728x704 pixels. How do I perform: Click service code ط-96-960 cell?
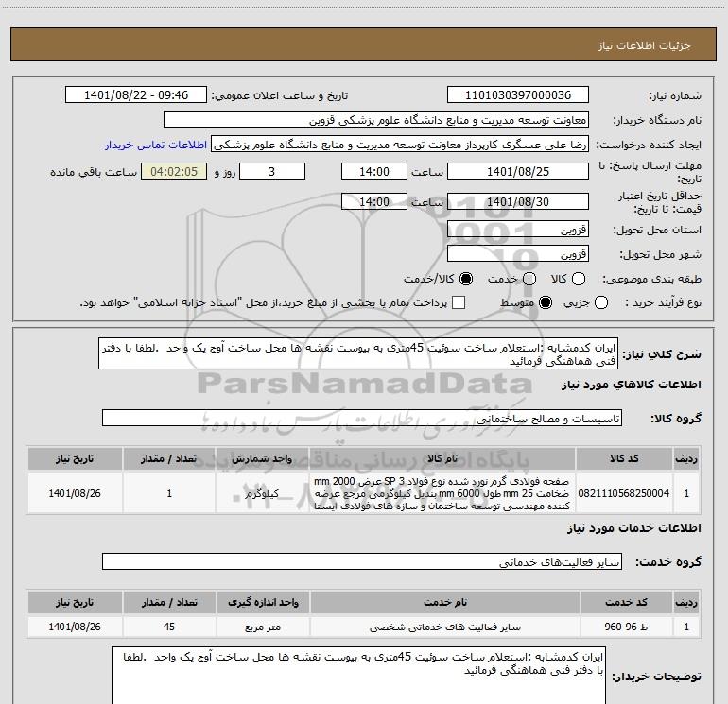(626, 627)
